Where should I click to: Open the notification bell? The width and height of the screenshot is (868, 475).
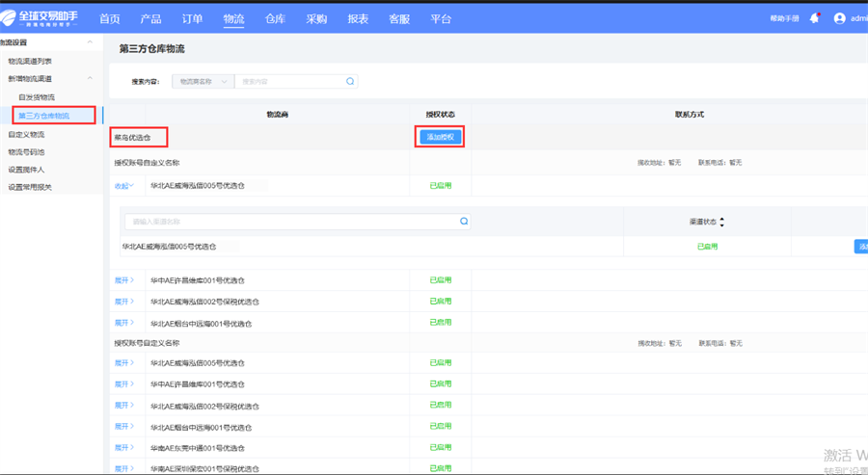point(814,18)
